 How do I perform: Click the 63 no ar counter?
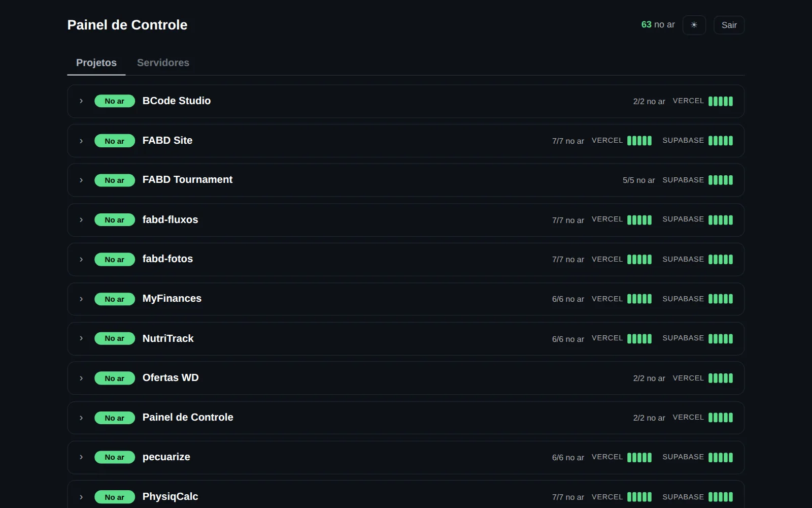(x=658, y=24)
